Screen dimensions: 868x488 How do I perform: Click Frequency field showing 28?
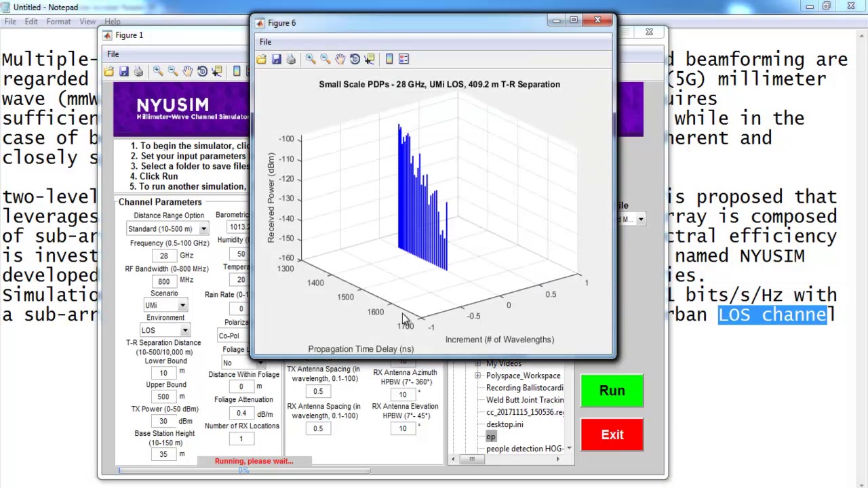(x=164, y=256)
